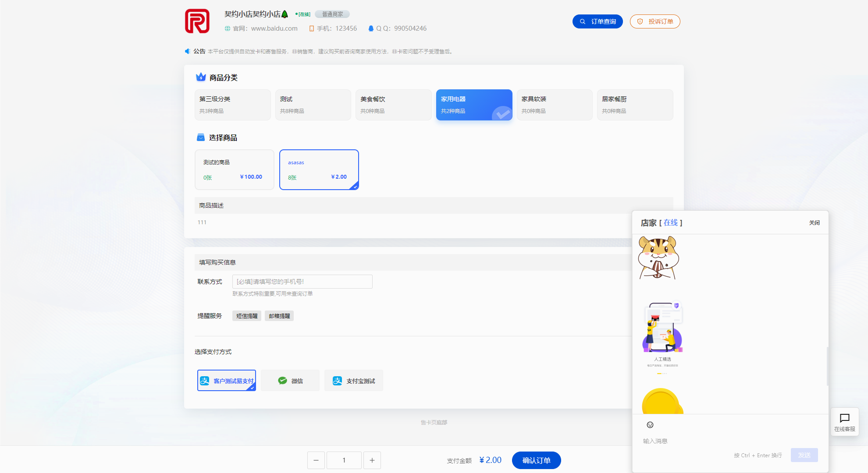The height and width of the screenshot is (473, 868).
Task: Increase quantity with plus button
Action: [x=372, y=460]
